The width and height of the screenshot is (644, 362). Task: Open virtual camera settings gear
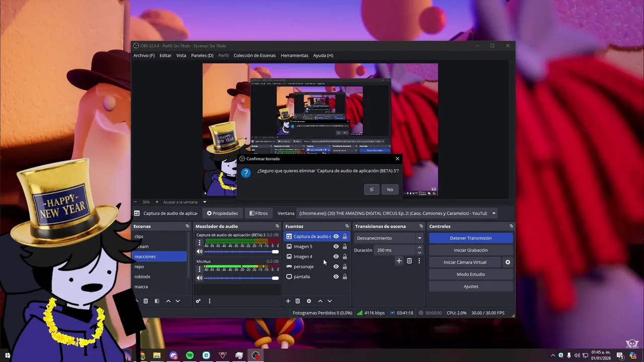click(x=508, y=262)
